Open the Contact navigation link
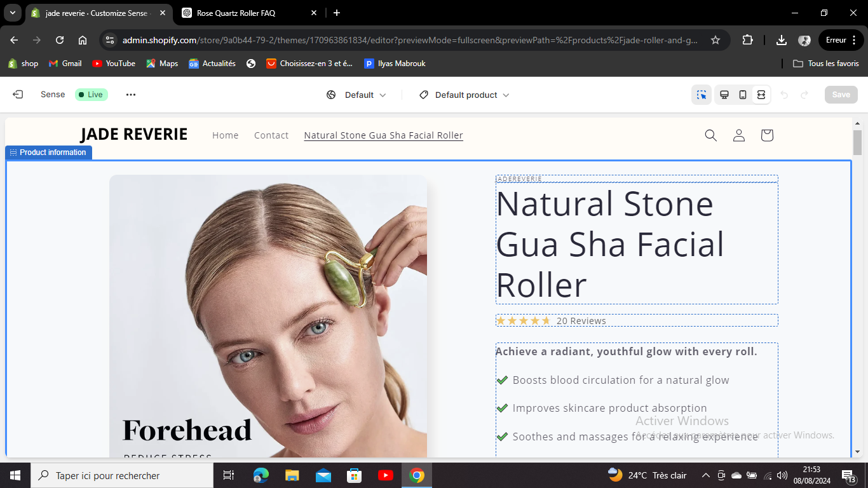This screenshot has width=868, height=488. tap(271, 135)
